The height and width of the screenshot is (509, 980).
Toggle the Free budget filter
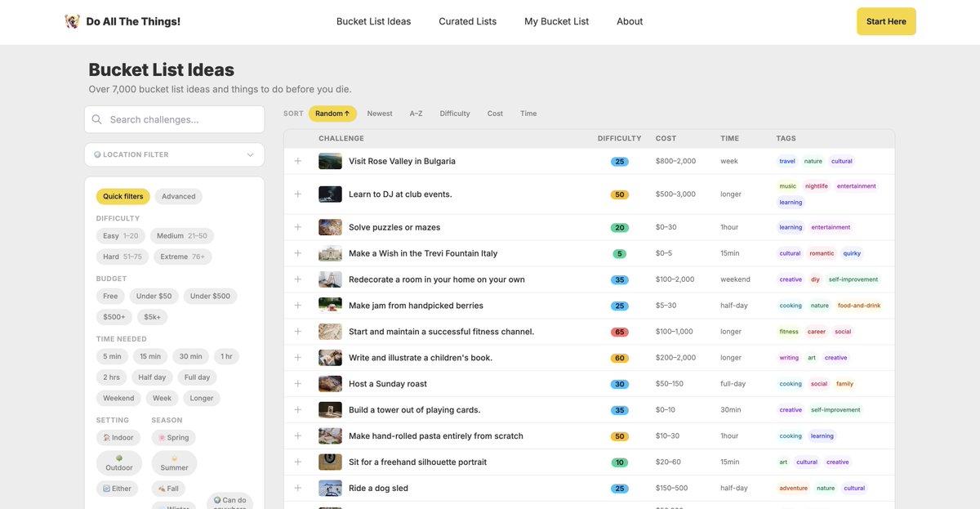click(x=110, y=296)
